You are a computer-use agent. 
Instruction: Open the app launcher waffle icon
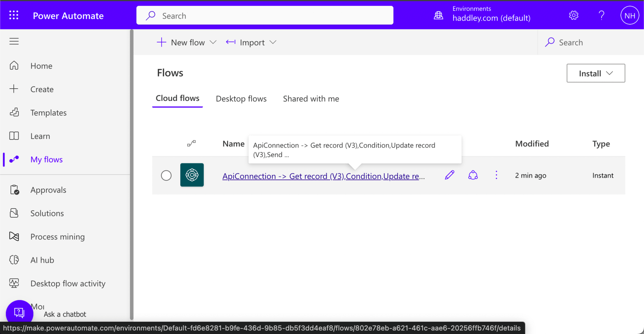pos(14,15)
